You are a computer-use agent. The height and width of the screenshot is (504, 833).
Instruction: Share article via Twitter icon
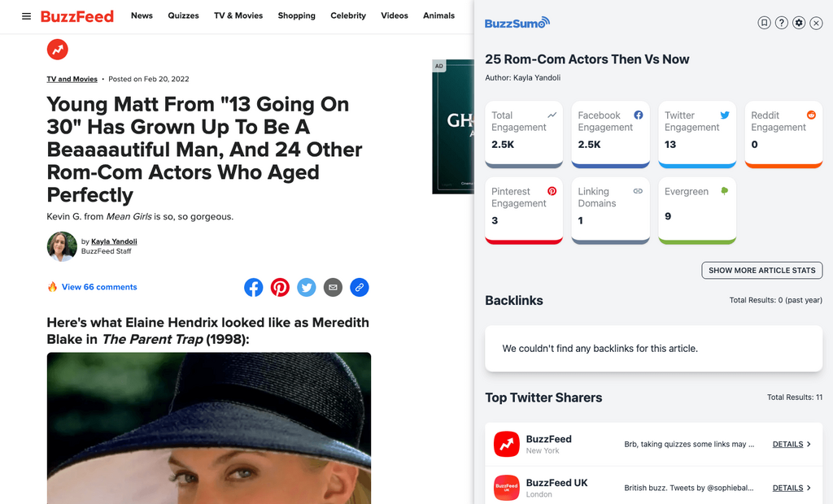click(306, 287)
